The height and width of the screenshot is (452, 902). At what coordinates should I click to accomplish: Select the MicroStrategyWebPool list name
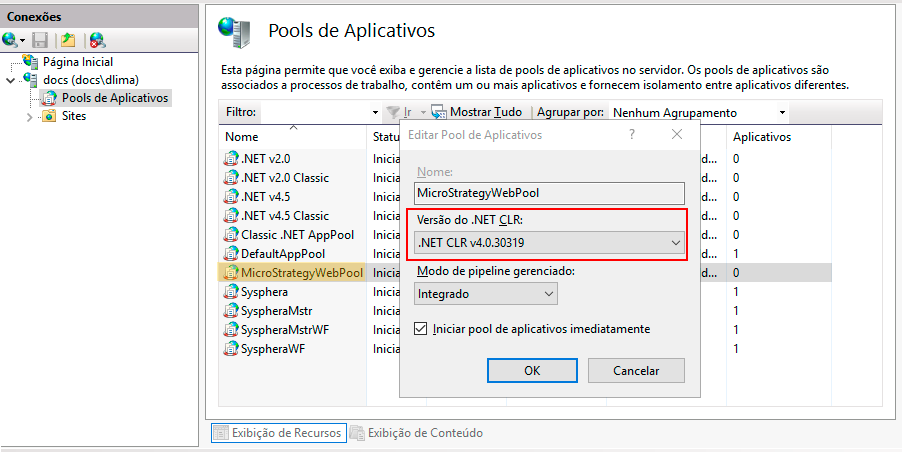pyautogui.click(x=302, y=273)
